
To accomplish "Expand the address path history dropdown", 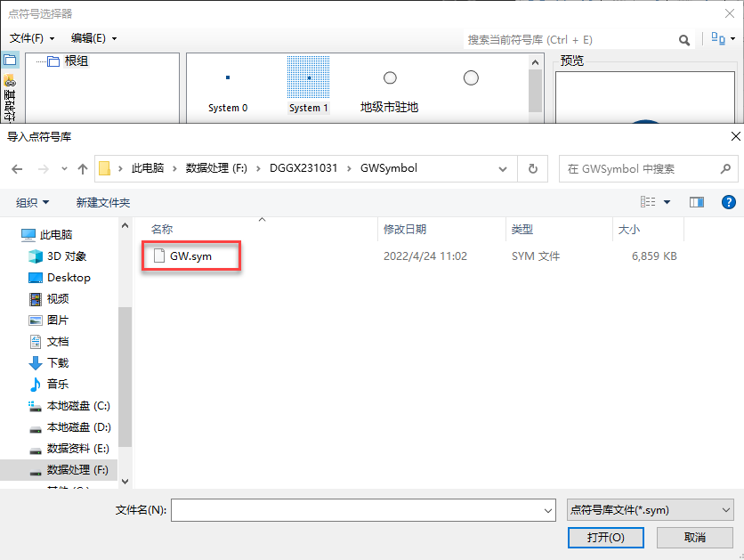I will pyautogui.click(x=505, y=168).
